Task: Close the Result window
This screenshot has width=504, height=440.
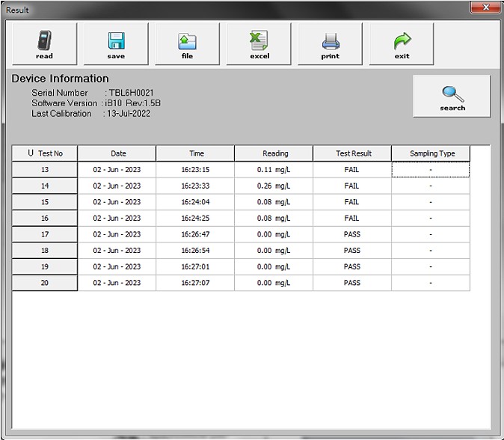Action: [485, 7]
